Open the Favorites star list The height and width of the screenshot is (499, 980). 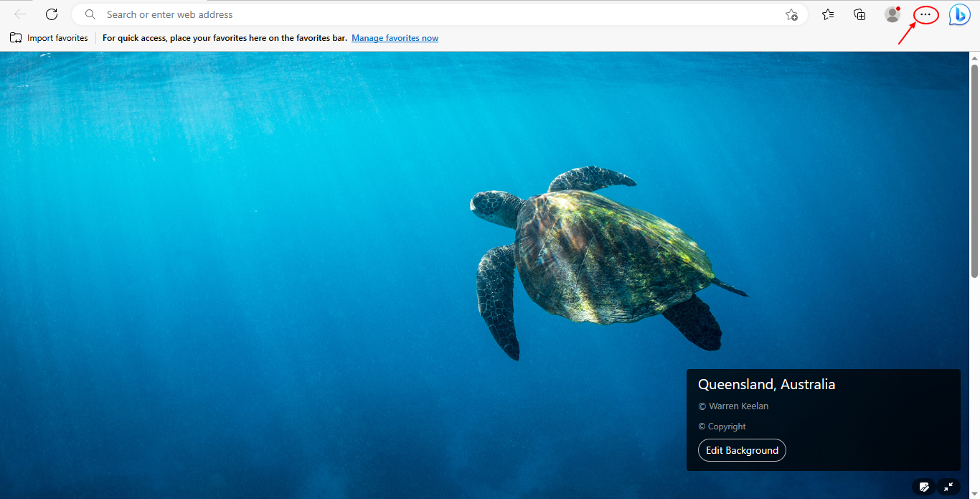click(x=828, y=14)
